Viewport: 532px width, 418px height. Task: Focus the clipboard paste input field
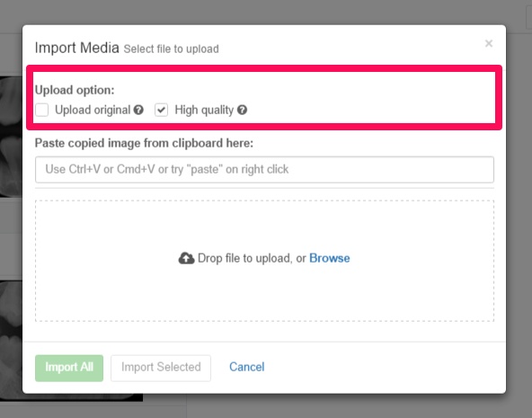264,169
